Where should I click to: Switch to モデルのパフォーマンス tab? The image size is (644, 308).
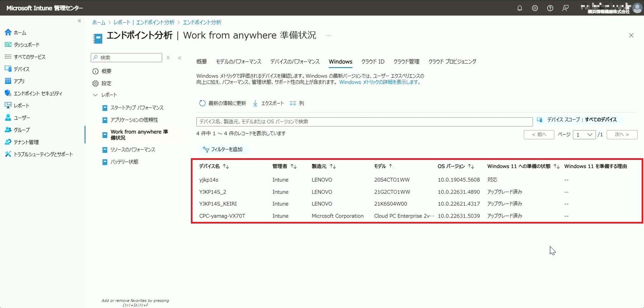click(x=238, y=62)
